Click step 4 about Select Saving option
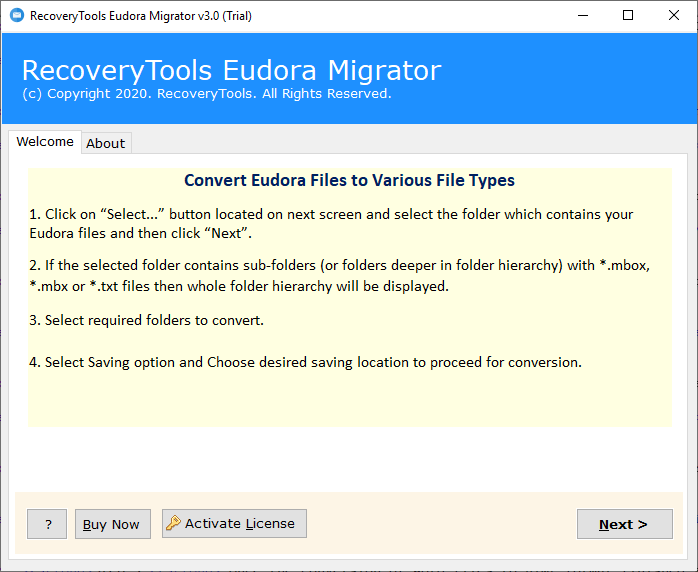 click(305, 362)
